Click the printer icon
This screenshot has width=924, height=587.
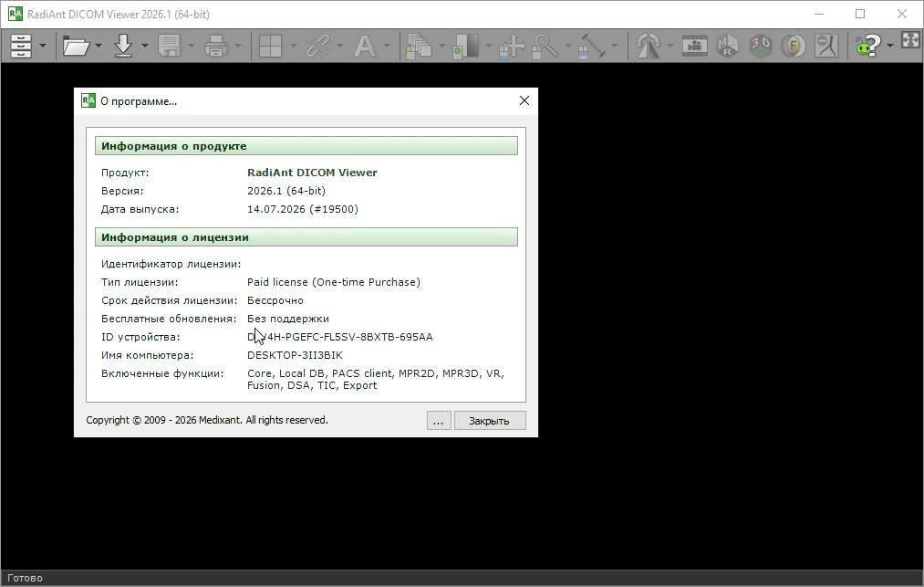tap(215, 46)
